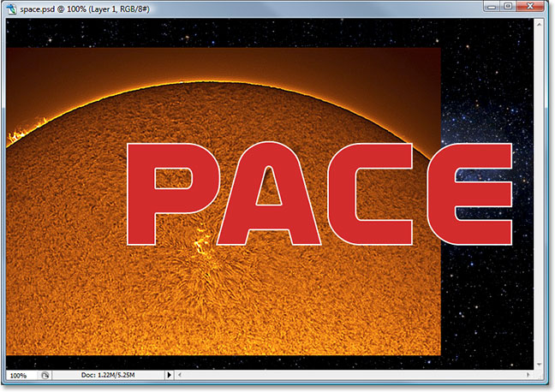Screen dimensions: 555x392
Task: Click the horizontal scrollbar right arrow
Action: point(528,375)
